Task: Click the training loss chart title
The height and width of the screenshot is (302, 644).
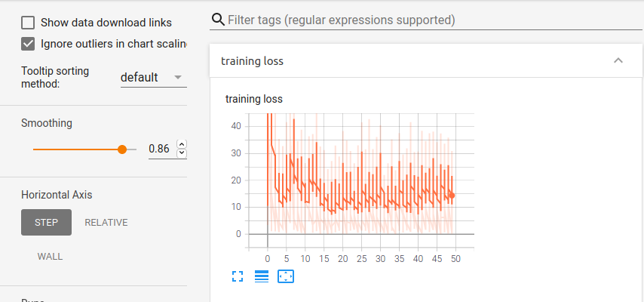Action: [254, 99]
